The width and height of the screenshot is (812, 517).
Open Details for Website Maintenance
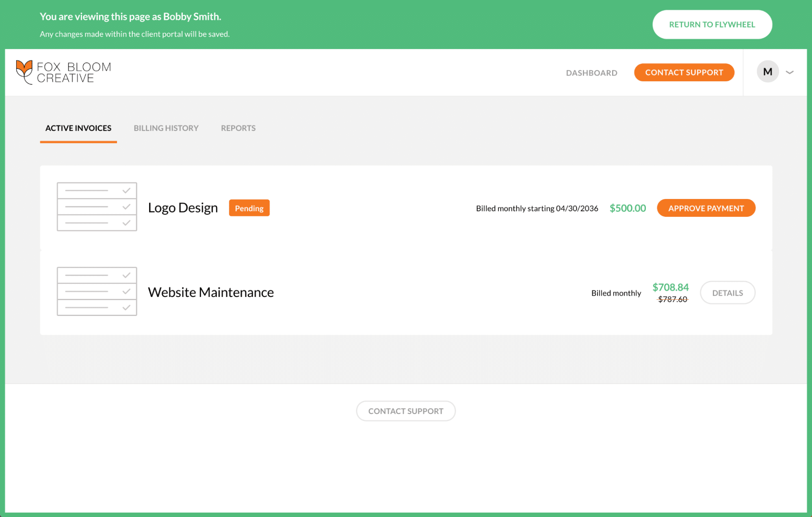[x=727, y=293]
